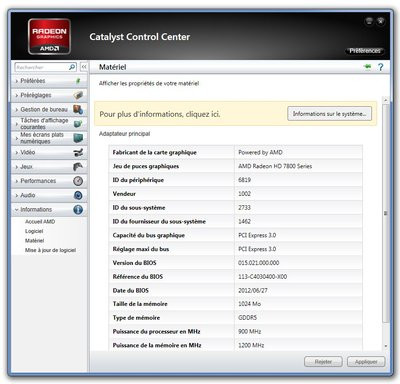Image resolution: width=400 pixels, height=384 pixels.
Task: Select the memory size '1024 Mo'
Action: 249,304
